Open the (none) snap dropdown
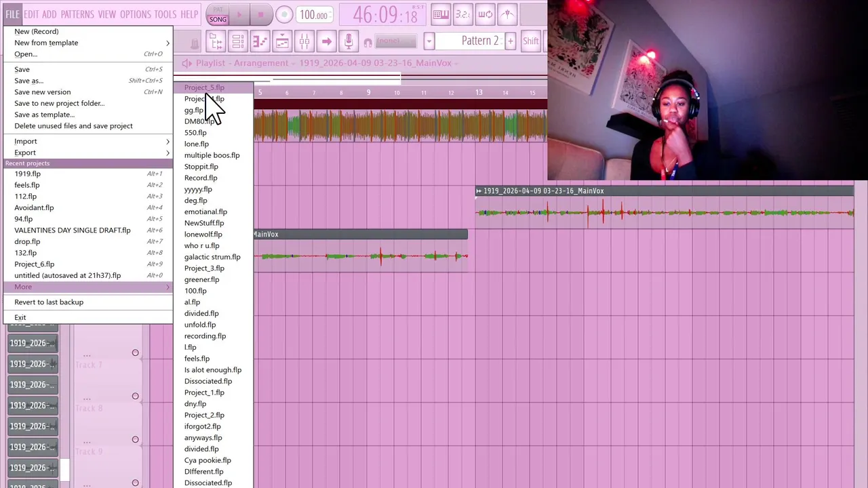Image resolution: width=868 pixels, height=488 pixels. pos(397,41)
